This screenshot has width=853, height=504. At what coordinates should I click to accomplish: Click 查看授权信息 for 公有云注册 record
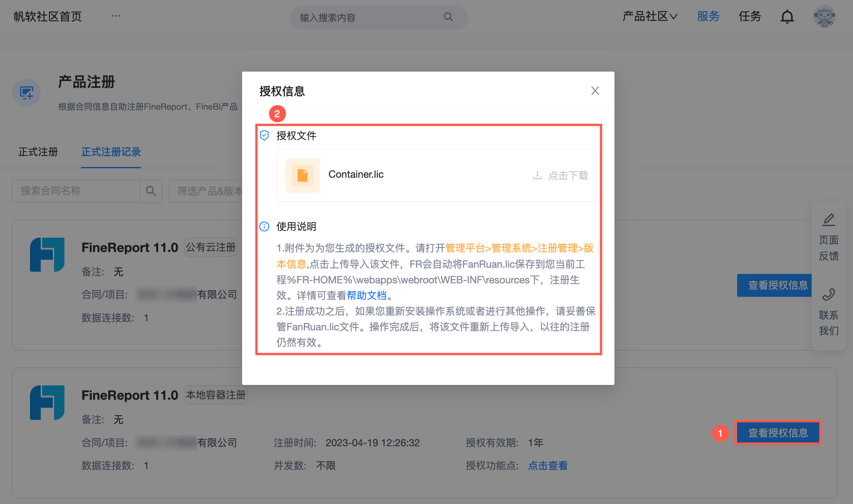pos(775,285)
